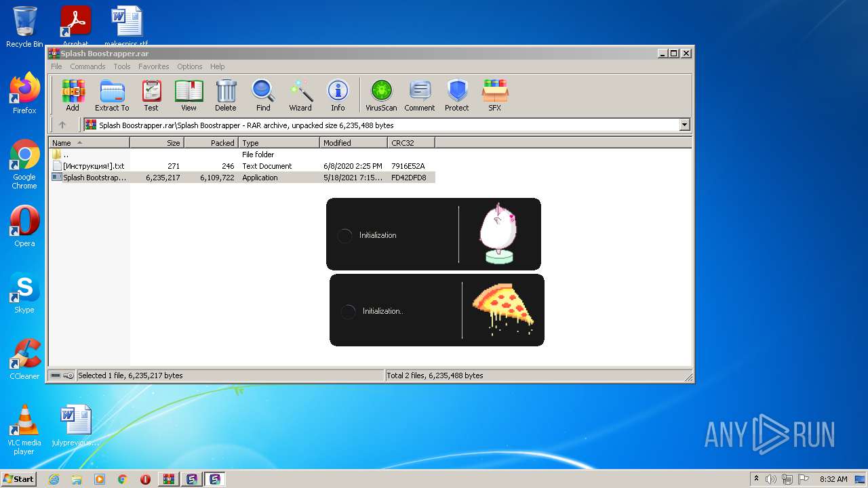Sort by the Type column header

point(279,143)
